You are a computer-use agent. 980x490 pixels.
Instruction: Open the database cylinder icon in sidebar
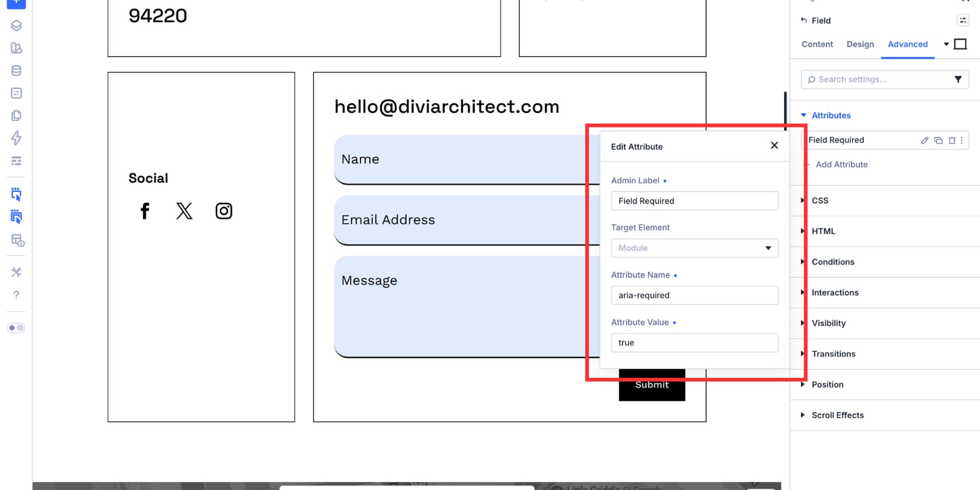pos(16,71)
